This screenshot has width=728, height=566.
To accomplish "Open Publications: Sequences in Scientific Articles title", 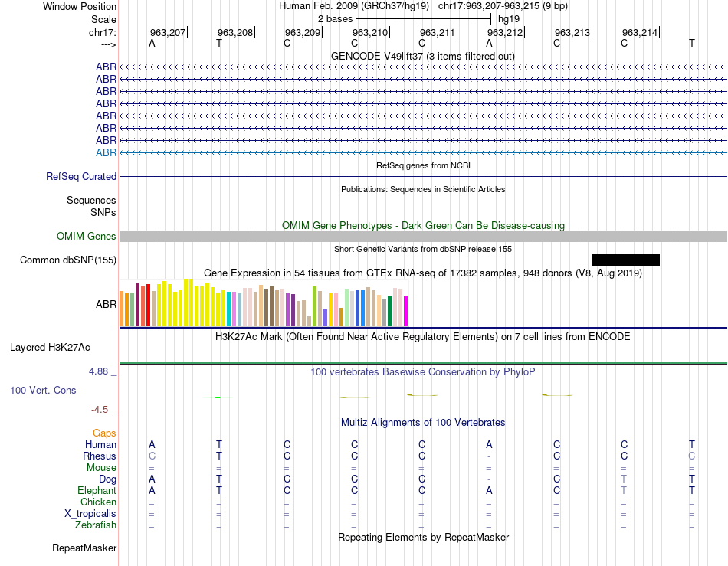I will click(x=423, y=189).
